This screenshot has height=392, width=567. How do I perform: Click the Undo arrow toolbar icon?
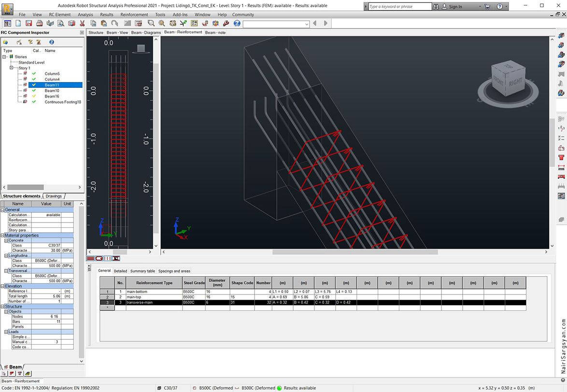pos(114,23)
